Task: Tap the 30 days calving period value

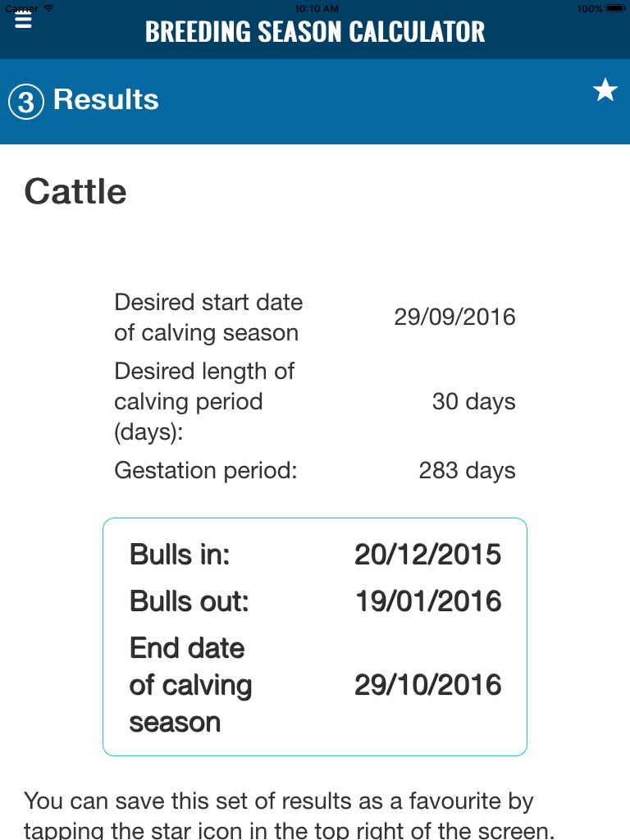Action: pos(473,402)
